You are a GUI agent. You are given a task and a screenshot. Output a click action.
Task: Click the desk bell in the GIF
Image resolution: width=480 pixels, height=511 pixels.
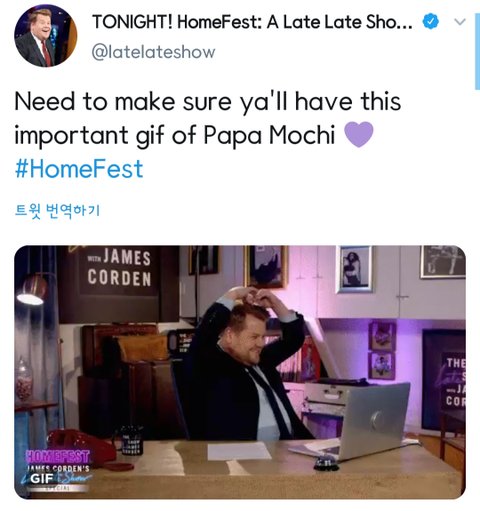pyautogui.click(x=326, y=463)
